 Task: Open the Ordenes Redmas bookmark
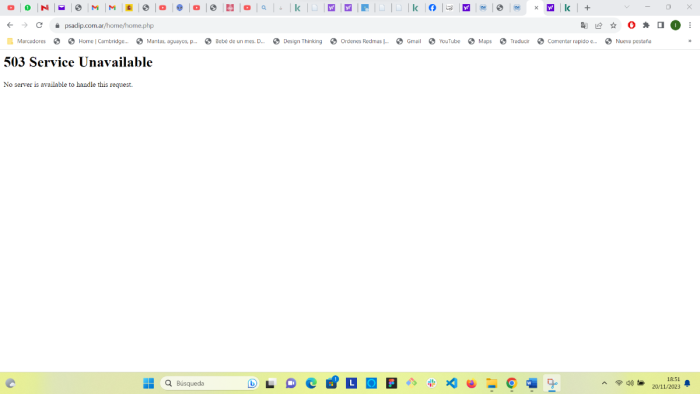click(x=359, y=41)
